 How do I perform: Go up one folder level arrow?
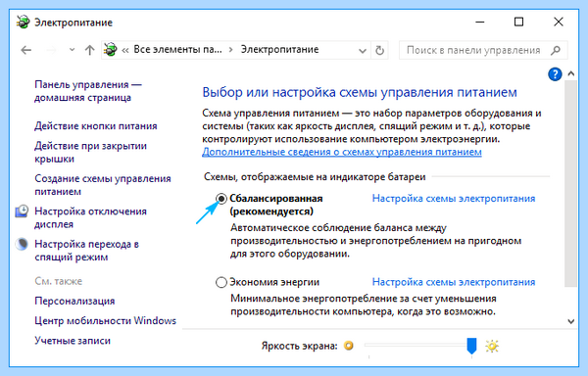pyautogui.click(x=89, y=50)
